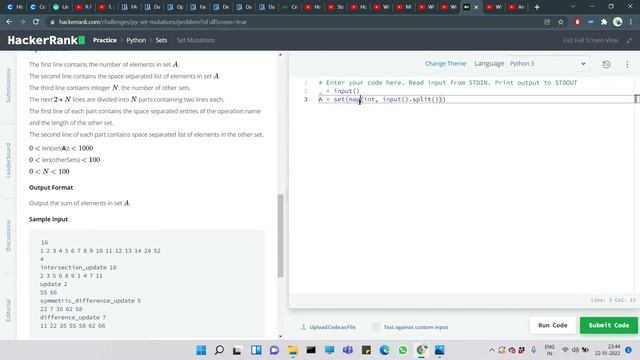Click the ENG IN language indicator
The image size is (640, 360).
(549, 350)
